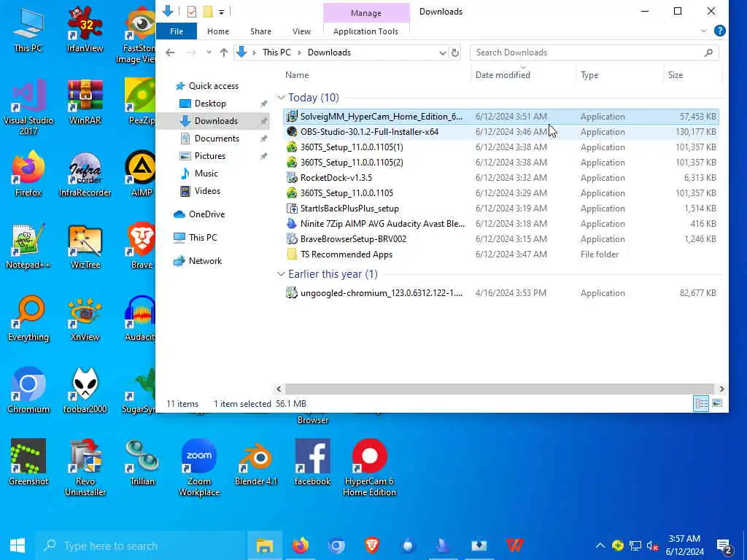The height and width of the screenshot is (560, 747).
Task: Open the facebook desktop shortcut
Action: [312, 462]
